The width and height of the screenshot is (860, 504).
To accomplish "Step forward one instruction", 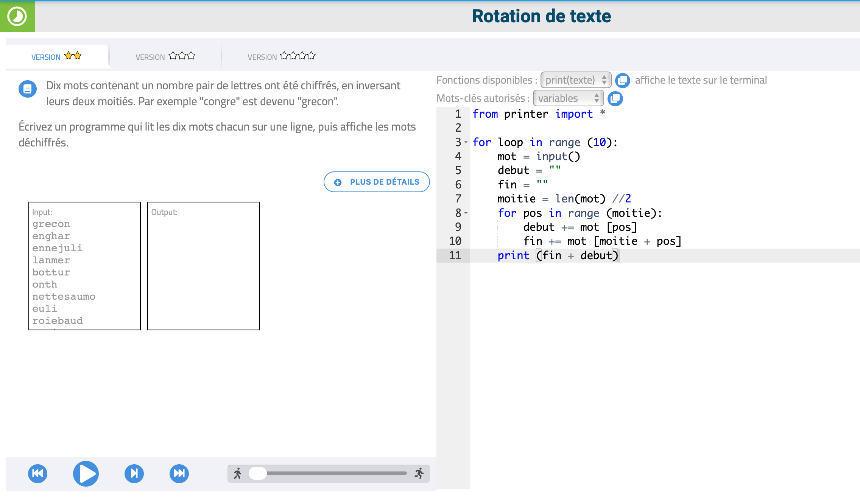I will coord(134,473).
